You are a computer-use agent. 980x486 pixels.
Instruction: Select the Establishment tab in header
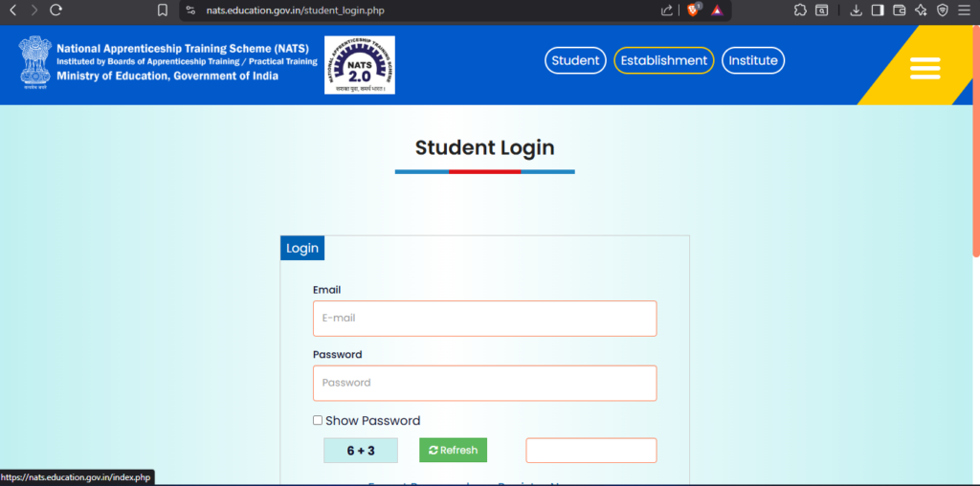[663, 60]
